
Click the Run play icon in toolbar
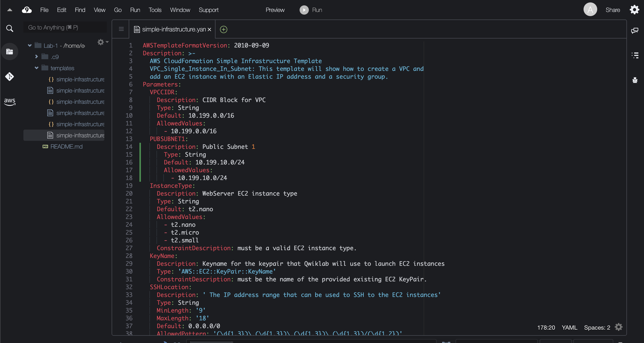click(x=304, y=10)
